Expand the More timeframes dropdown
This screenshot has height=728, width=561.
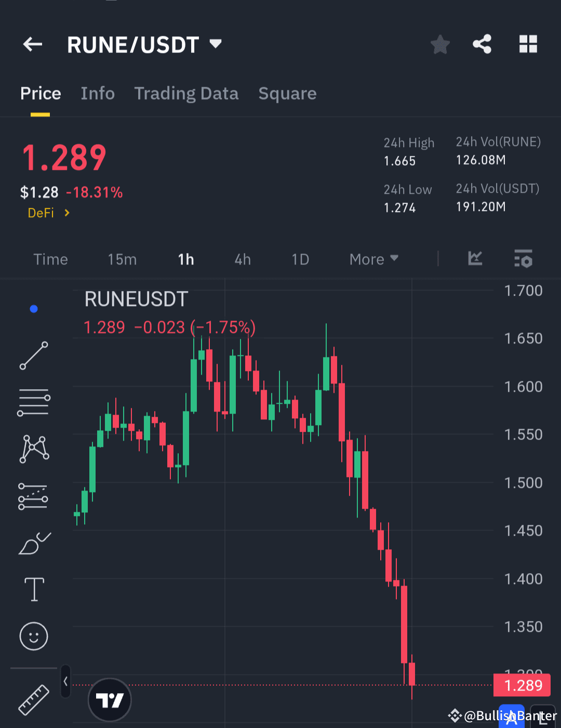(x=373, y=259)
